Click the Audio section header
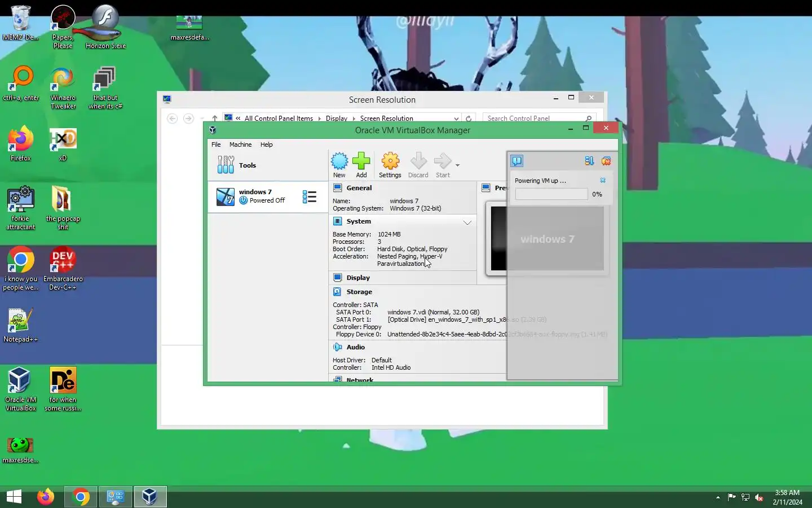812x508 pixels. pos(355,347)
